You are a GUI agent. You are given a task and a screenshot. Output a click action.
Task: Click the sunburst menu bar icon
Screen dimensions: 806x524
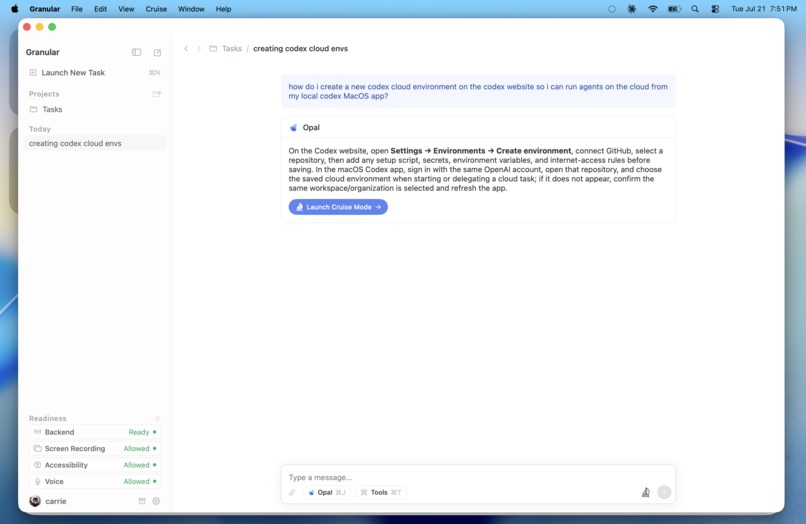pyautogui.click(x=632, y=9)
